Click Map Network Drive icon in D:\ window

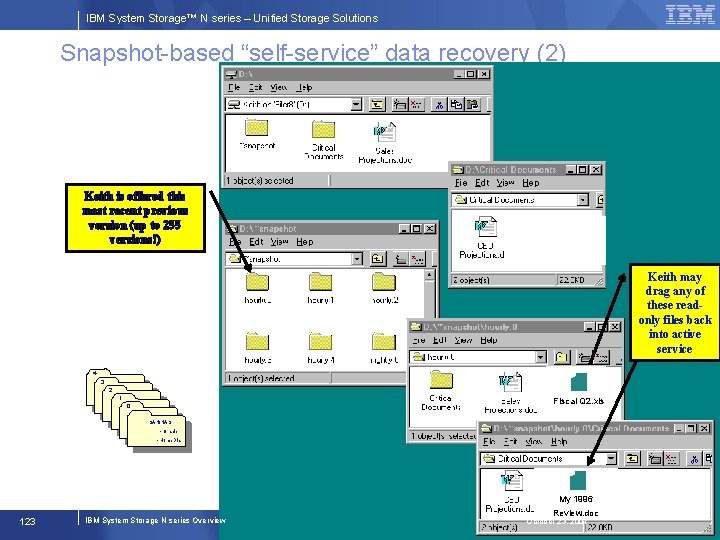[399, 105]
